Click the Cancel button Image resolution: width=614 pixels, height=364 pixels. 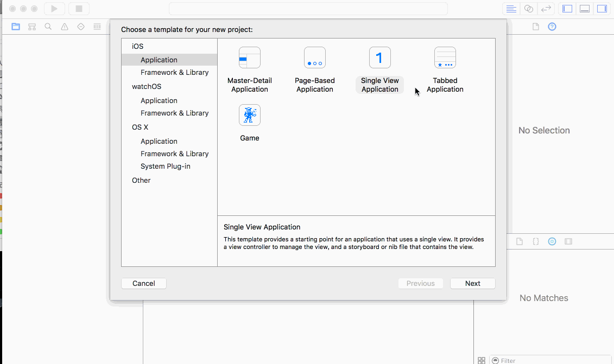(144, 284)
